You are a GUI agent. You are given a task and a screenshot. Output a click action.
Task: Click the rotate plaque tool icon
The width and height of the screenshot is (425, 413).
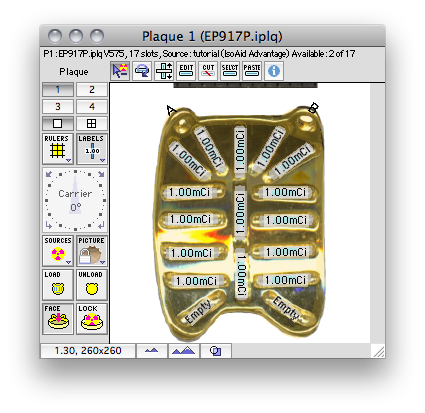(142, 71)
